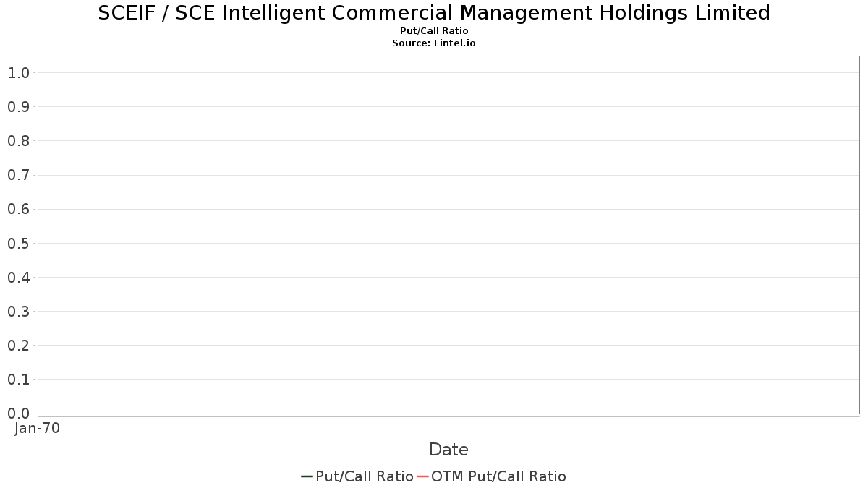This screenshot has width=868, height=488.
Task: Click the Source: Fintel.io text
Action: coord(434,43)
